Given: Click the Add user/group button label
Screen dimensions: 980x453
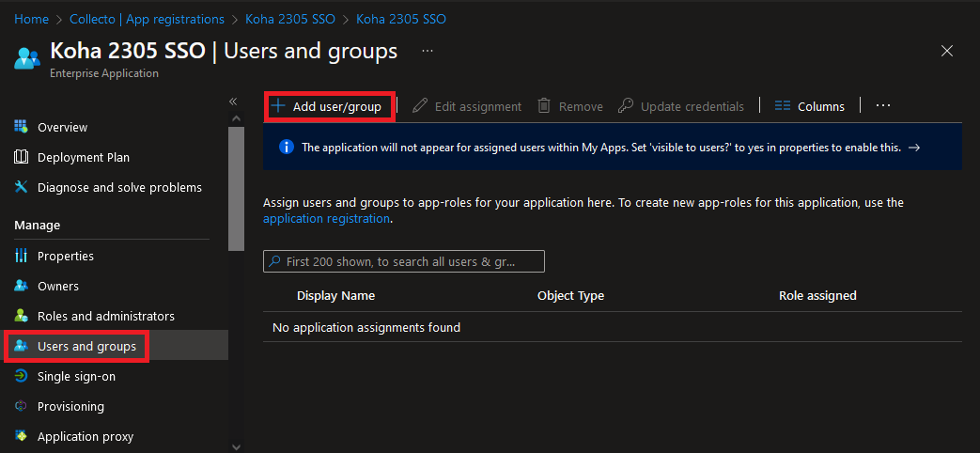Looking at the screenshot, I should click(337, 107).
